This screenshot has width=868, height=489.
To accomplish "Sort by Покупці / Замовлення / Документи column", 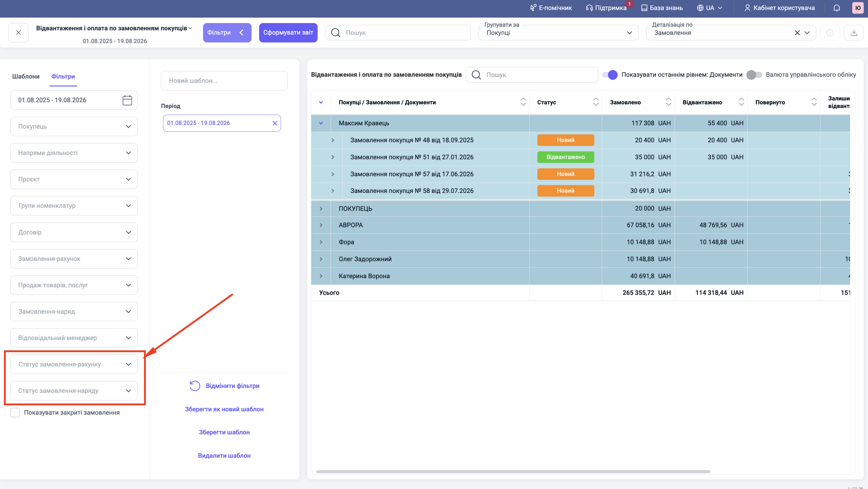I will click(x=523, y=102).
